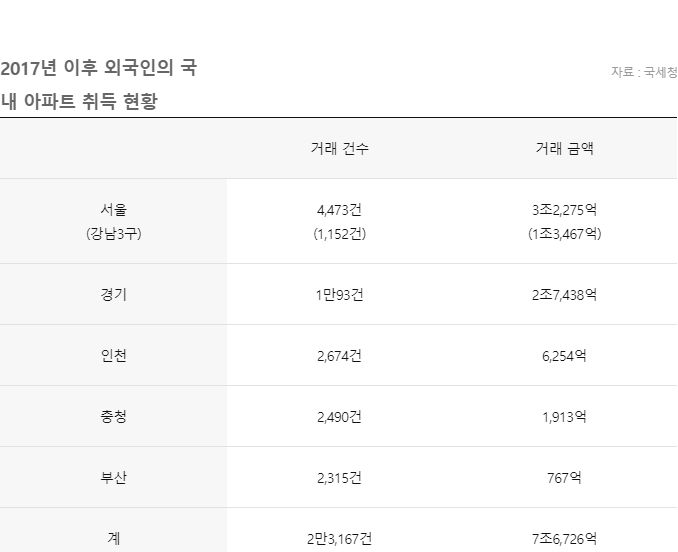Click the 계 total row label
The height and width of the screenshot is (552, 678).
coord(114,538)
